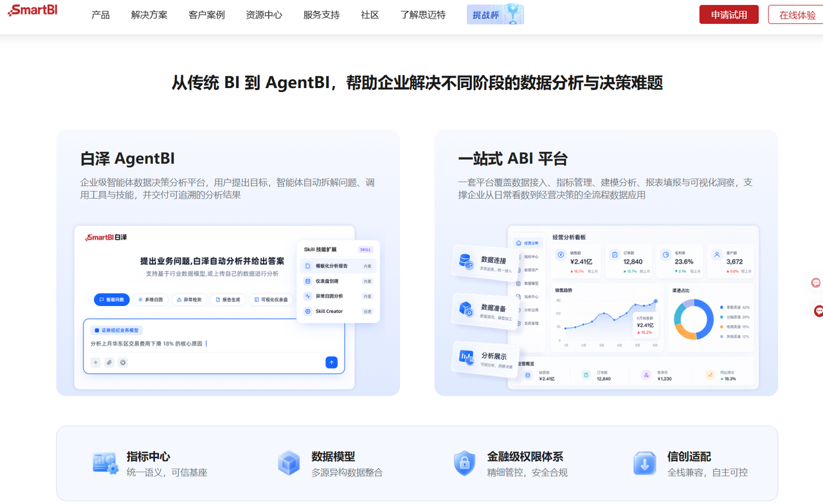The image size is (823, 504).
Task: Open the 了解思迈特 menu
Action: pyautogui.click(x=423, y=15)
